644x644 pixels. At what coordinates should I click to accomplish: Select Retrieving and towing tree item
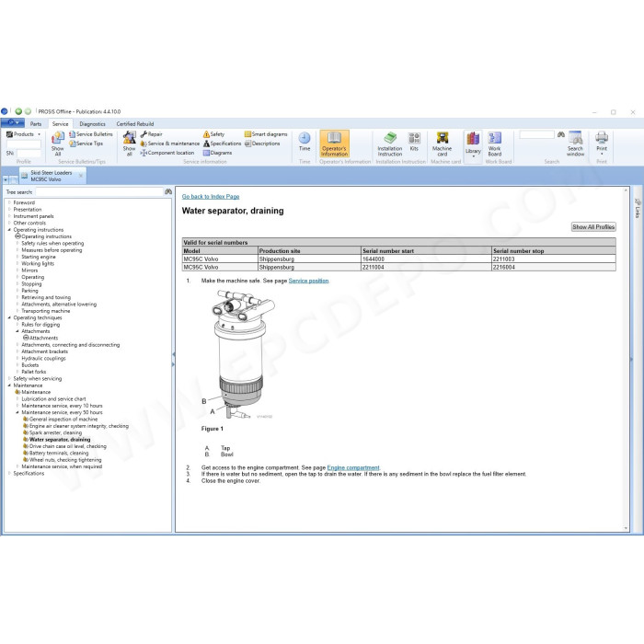click(x=46, y=297)
